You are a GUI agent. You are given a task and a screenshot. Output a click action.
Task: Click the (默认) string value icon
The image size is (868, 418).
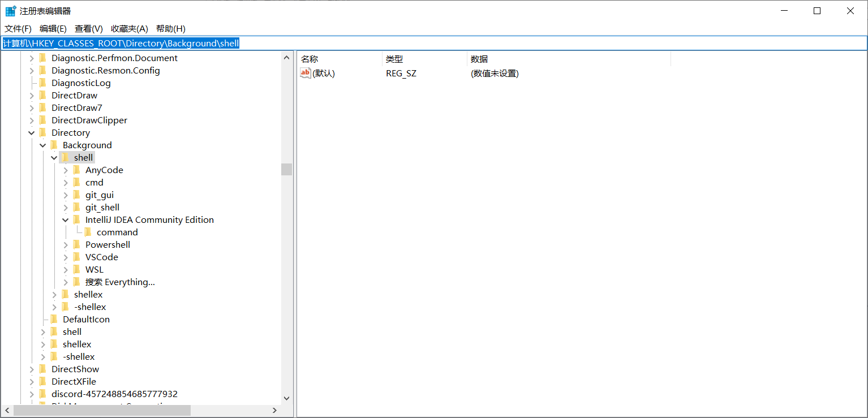tap(306, 73)
